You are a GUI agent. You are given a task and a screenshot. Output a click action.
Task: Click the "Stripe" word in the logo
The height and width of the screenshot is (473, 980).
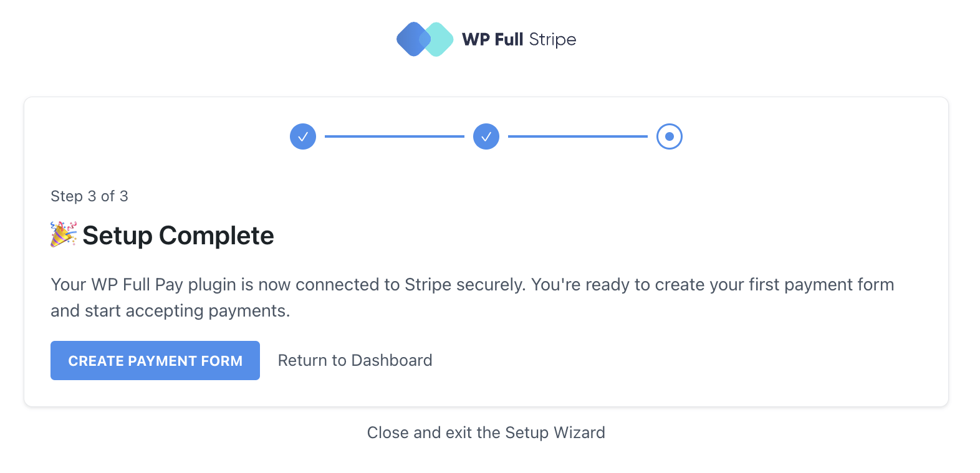point(552,39)
